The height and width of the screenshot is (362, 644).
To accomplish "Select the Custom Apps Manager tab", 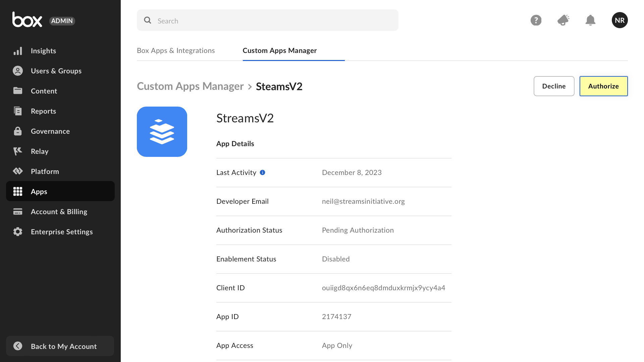I will tap(280, 50).
